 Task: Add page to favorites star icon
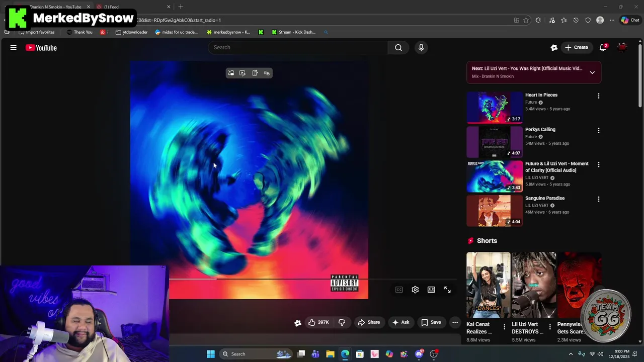526,20
